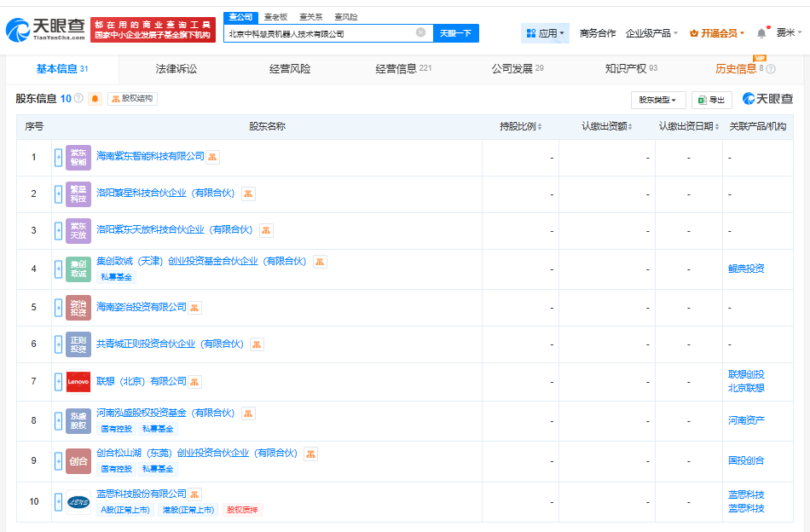
Task: Click the 天眼一下 search button
Action: point(455,33)
